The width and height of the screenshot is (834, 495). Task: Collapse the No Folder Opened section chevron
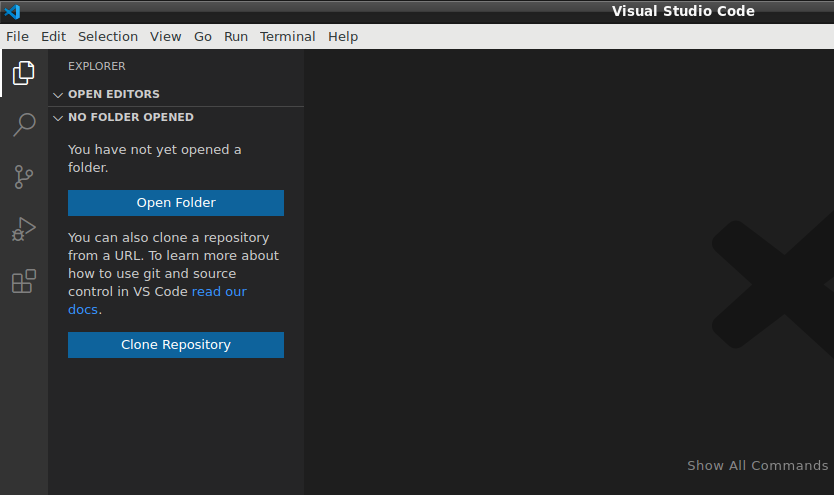[x=58, y=118]
